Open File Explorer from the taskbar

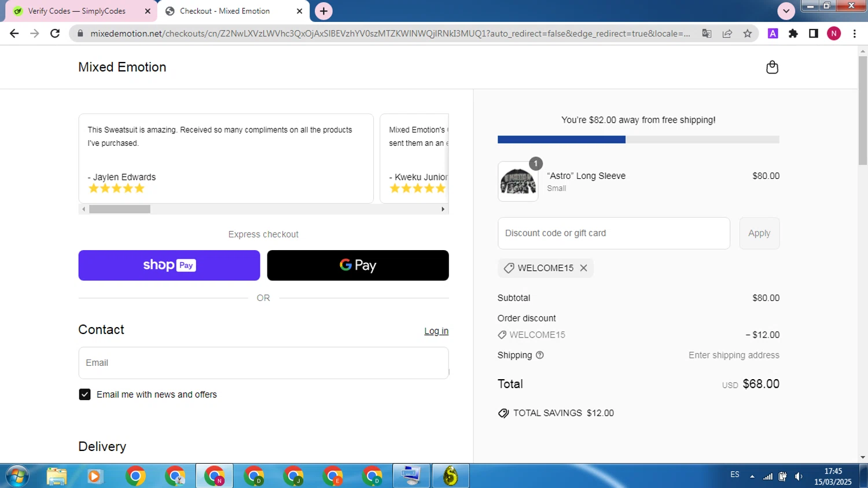coord(57,476)
